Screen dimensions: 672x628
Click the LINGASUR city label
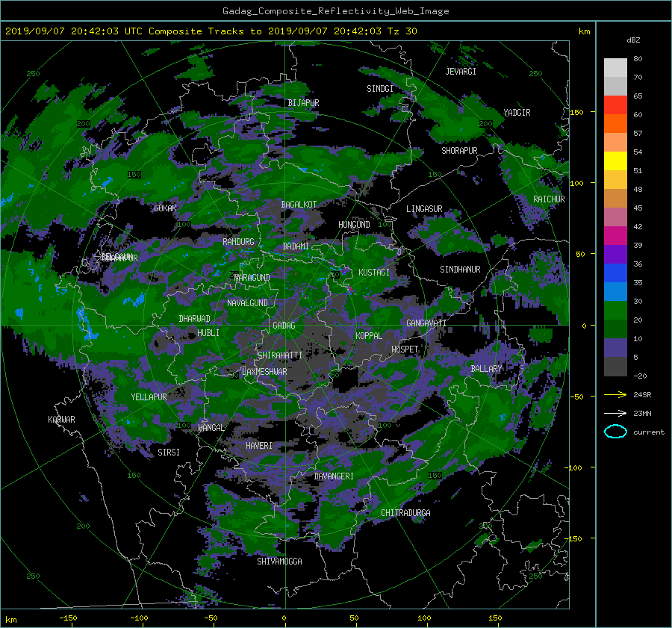(x=424, y=209)
